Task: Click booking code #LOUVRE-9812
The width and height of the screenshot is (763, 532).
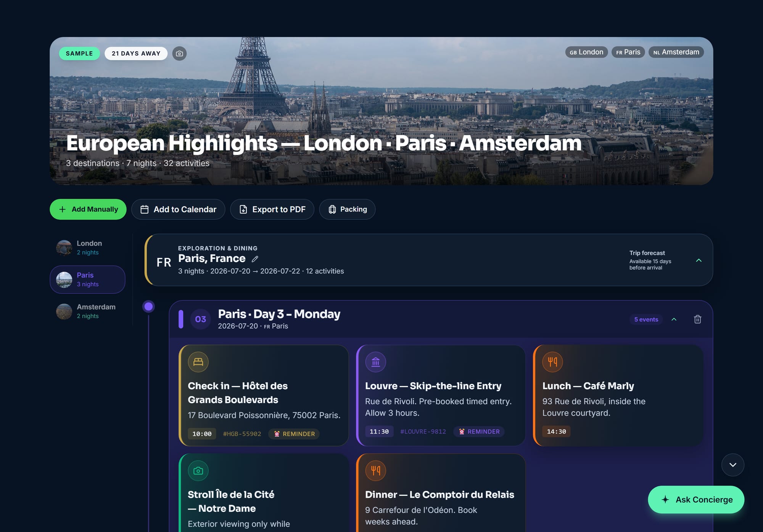Action: tap(423, 432)
